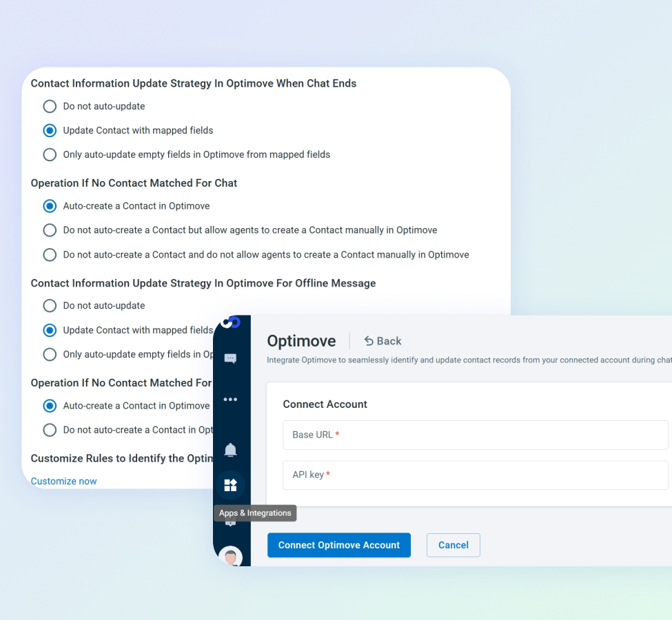
Task: Select 'Update Contact with mapped fields' under For Offline Message
Action: [x=50, y=330]
